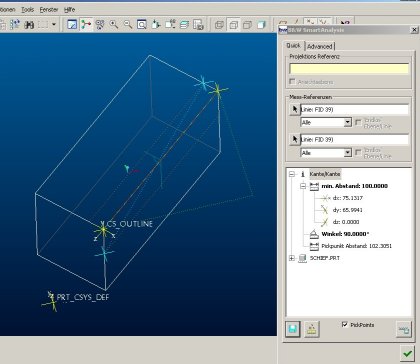
Task: Expand the SCHIEF.PRT tree node
Action: pos(292,258)
